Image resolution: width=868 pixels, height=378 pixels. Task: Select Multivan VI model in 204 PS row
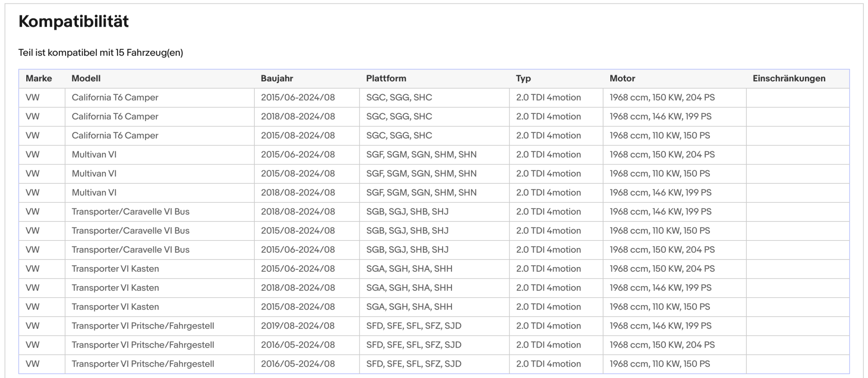pyautogui.click(x=94, y=155)
